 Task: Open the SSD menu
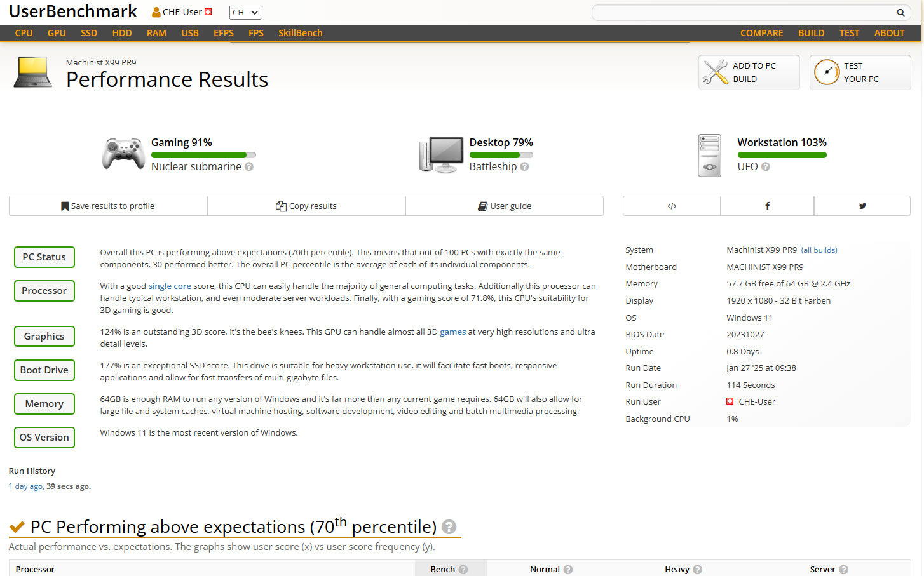click(89, 33)
